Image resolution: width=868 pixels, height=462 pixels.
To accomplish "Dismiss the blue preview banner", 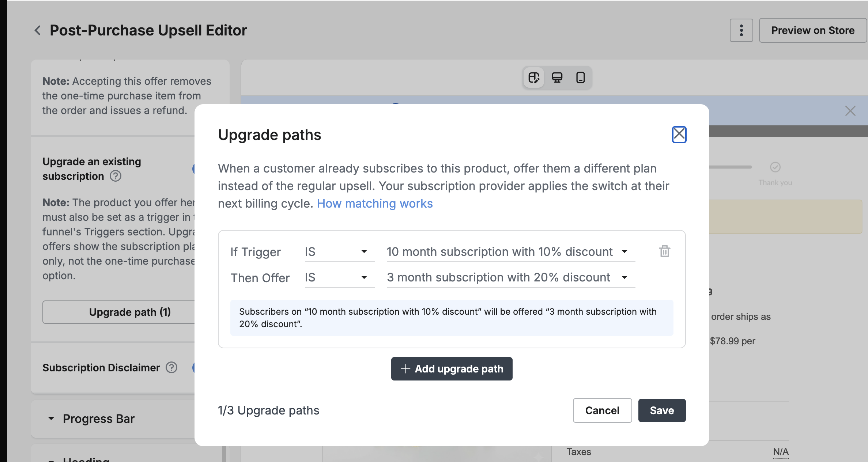I will 850,111.
